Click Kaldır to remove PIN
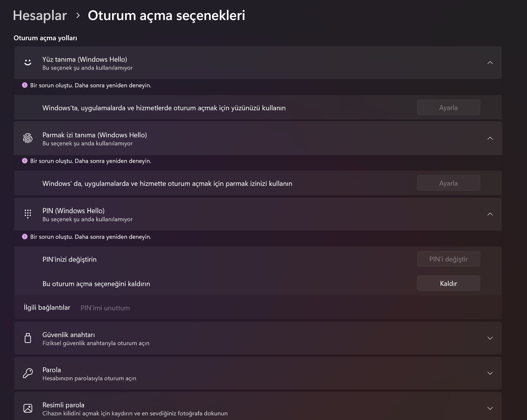Image resolution: width=527 pixels, height=420 pixels. (448, 283)
